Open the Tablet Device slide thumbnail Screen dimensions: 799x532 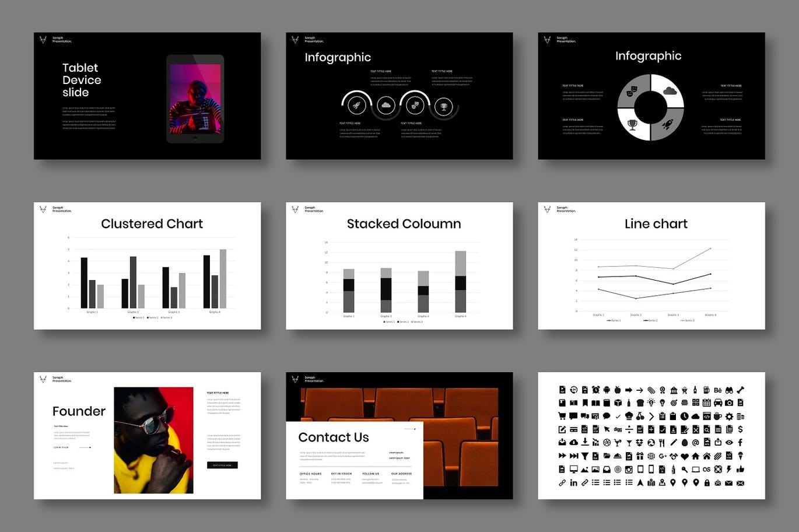click(x=147, y=96)
